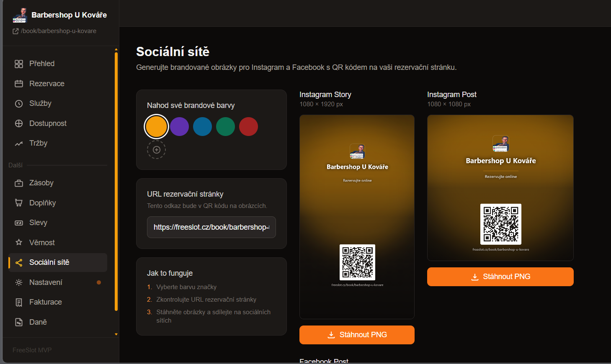Pick the green brand color swatch
The height and width of the screenshot is (364, 611).
tap(225, 126)
